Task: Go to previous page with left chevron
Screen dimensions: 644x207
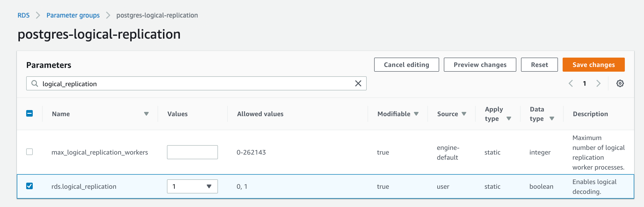Action: pos(571,83)
